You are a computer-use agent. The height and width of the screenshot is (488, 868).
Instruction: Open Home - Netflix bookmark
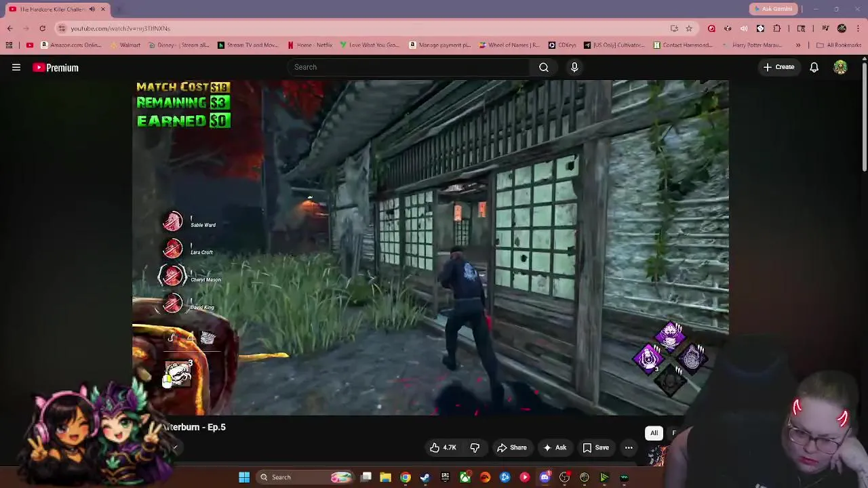(x=310, y=45)
